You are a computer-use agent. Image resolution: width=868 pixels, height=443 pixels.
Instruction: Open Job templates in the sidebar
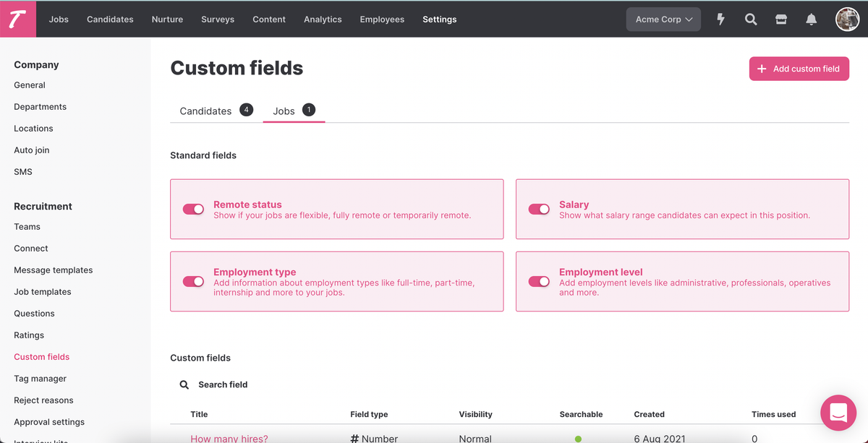[43, 292]
